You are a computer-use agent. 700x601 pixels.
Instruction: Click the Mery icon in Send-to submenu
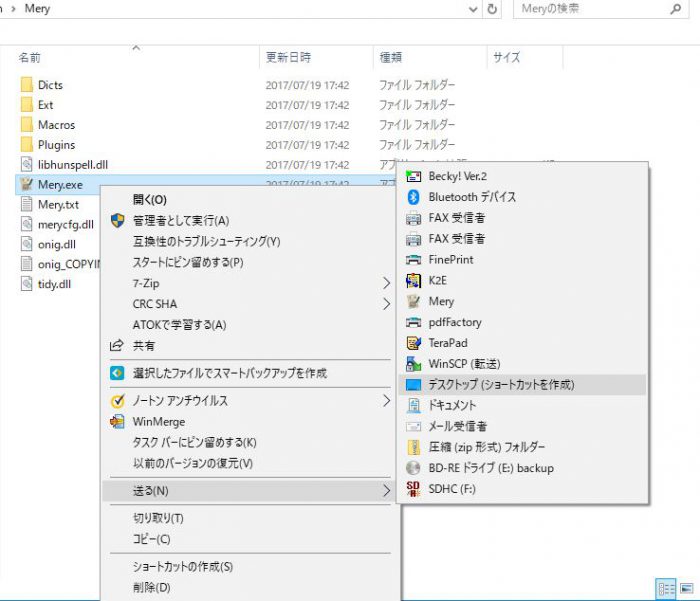coord(413,301)
